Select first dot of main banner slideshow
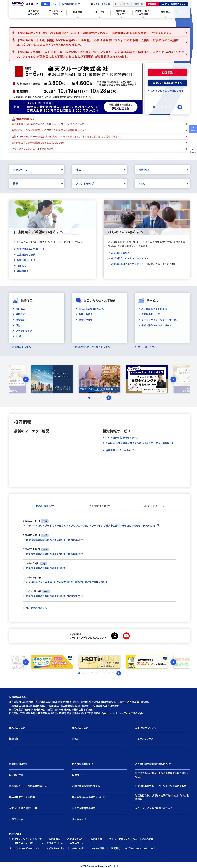Screen dimensions: 197x868 tap(154, 107)
